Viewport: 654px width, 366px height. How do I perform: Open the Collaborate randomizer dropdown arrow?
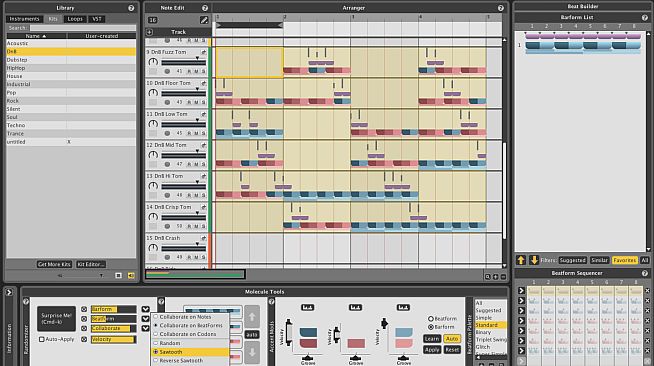[x=145, y=328]
